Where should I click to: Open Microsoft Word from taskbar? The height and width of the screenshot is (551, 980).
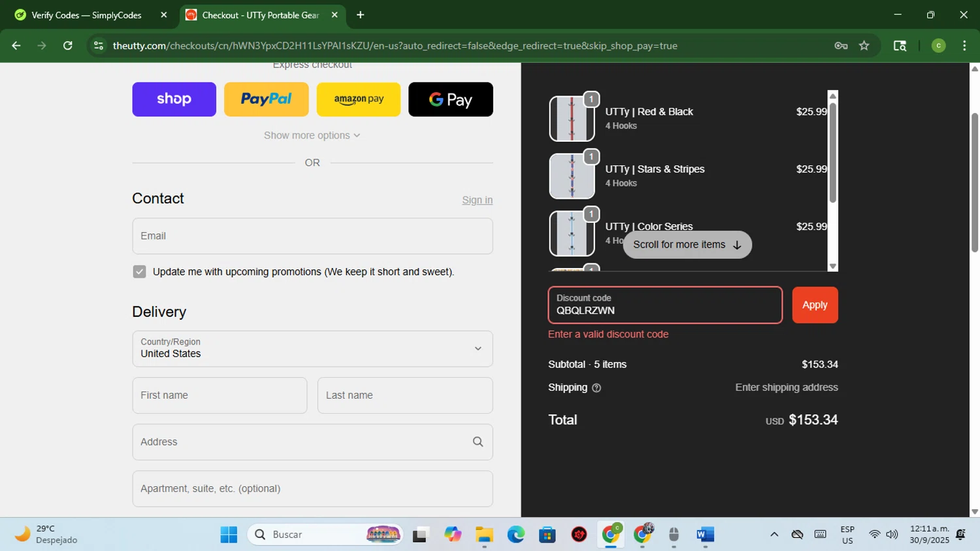click(x=706, y=535)
